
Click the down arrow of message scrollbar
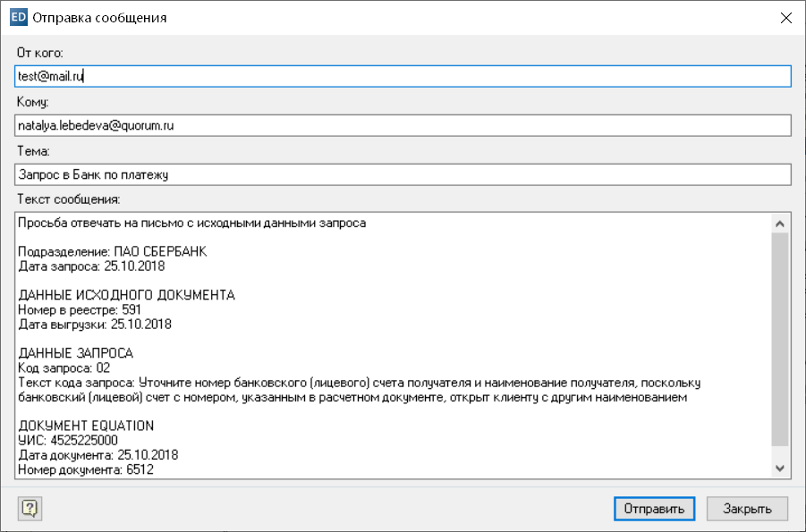(x=779, y=469)
